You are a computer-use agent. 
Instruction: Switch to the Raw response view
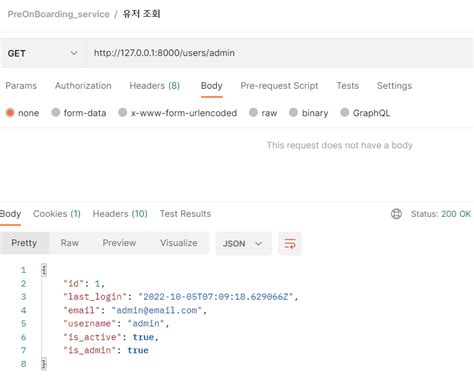pyautogui.click(x=70, y=243)
